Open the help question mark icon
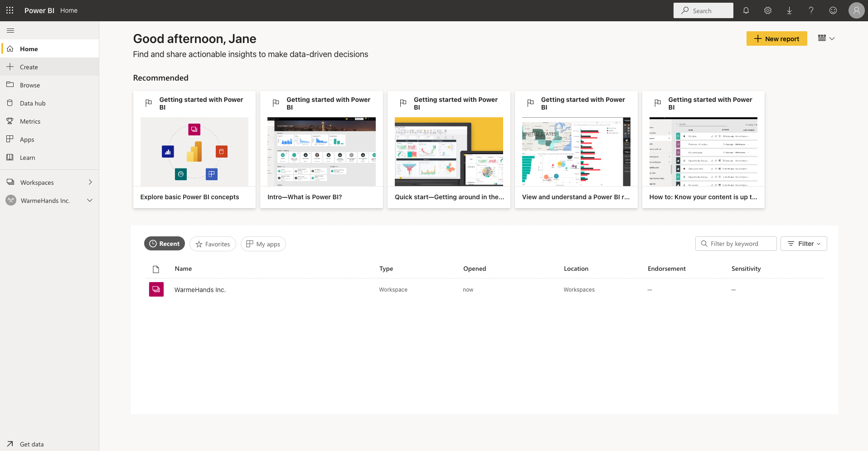 [811, 10]
